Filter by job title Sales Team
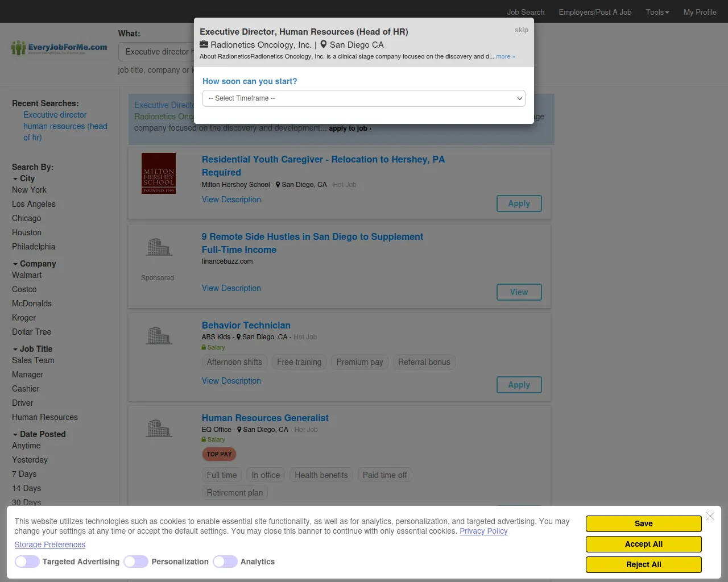 [33, 360]
